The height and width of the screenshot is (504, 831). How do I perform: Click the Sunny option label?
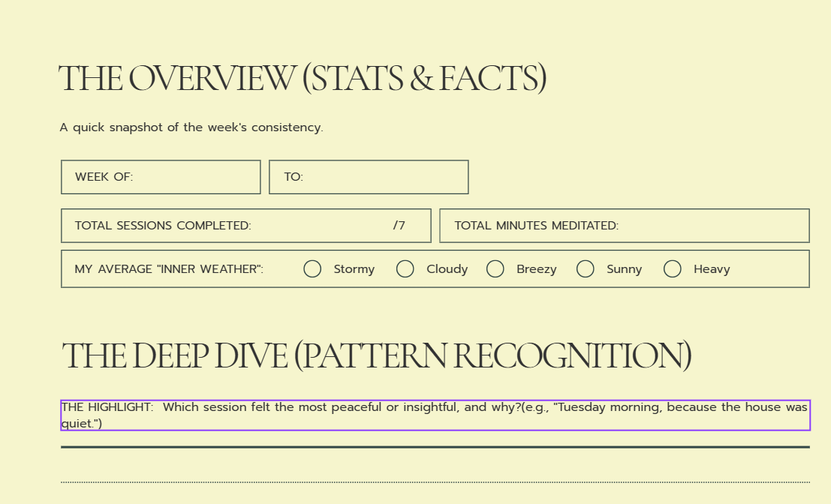(625, 269)
